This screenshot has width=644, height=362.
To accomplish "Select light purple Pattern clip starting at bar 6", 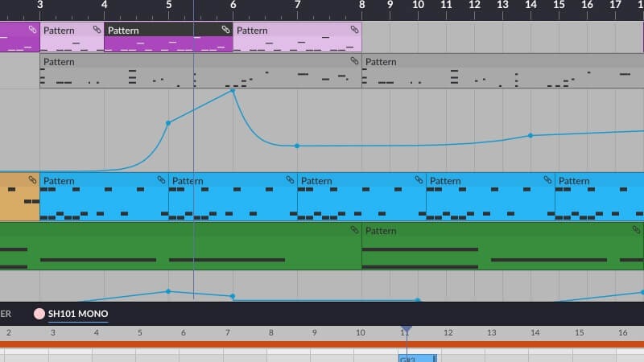I will tap(297, 37).
